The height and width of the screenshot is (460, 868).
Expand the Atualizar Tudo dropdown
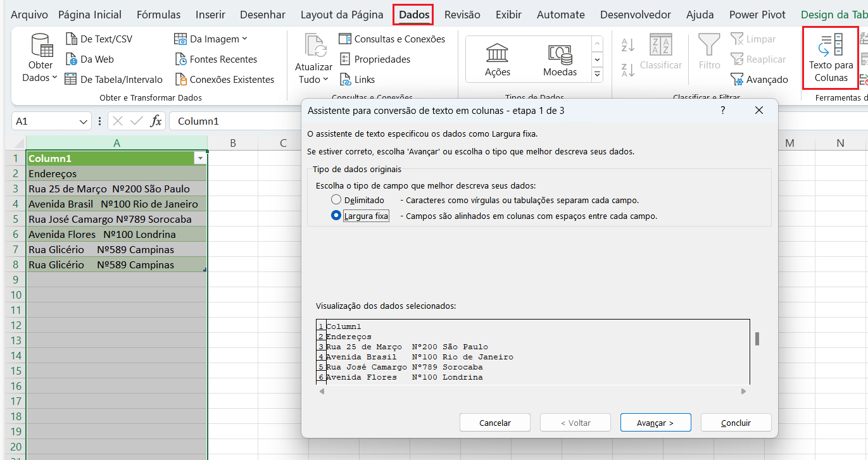[313, 79]
